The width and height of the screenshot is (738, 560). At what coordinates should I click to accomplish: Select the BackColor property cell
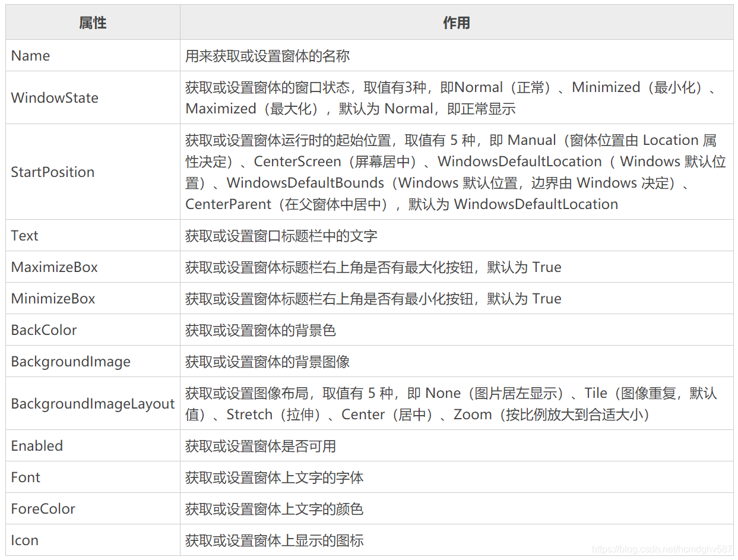[93, 330]
